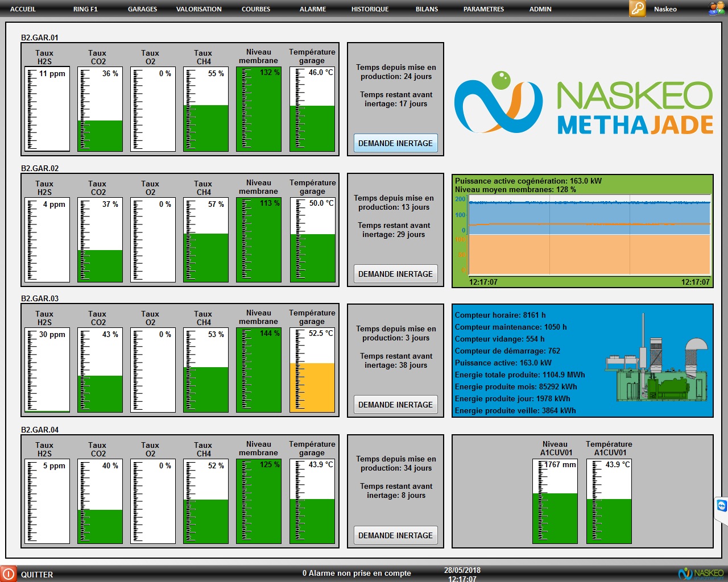Viewport: 728px width, 582px height.
Task: Click B2.GAR.01 temperature gauge 46.0 °C
Action: [312, 109]
